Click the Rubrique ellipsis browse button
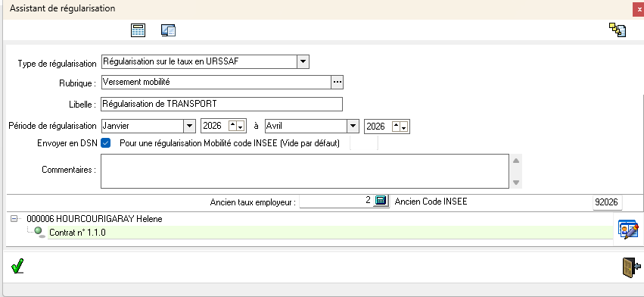This screenshot has height=297, width=644. 338,83
